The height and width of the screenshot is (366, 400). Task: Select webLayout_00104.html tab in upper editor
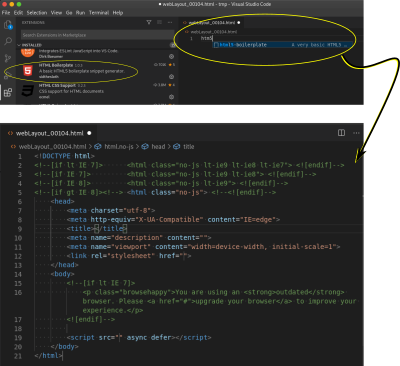[211, 22]
